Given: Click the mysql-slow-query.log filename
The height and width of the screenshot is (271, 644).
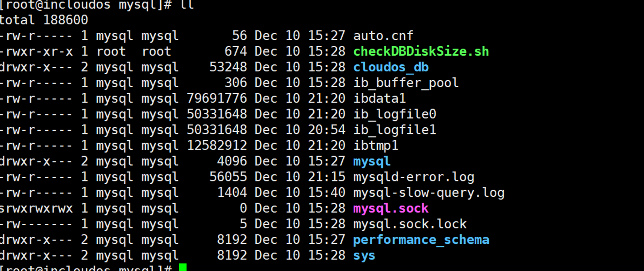Looking at the screenshot, I should click(429, 193).
